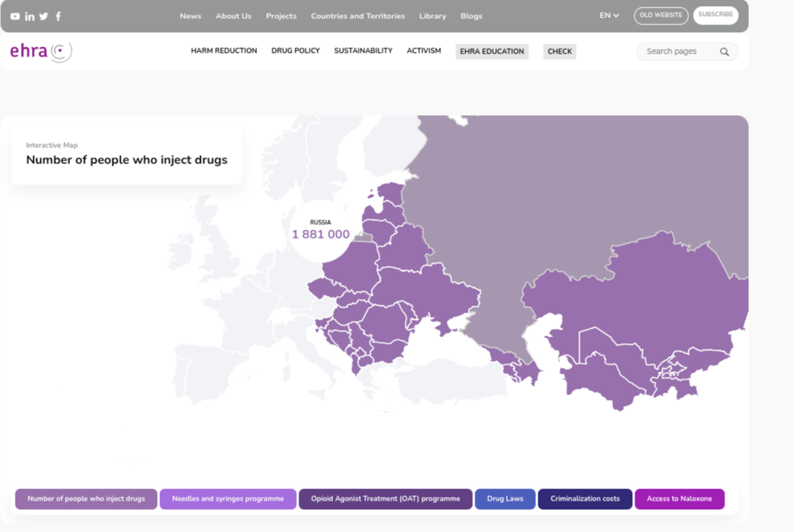
Task: Focus the Search pages input field
Action: pyautogui.click(x=677, y=52)
